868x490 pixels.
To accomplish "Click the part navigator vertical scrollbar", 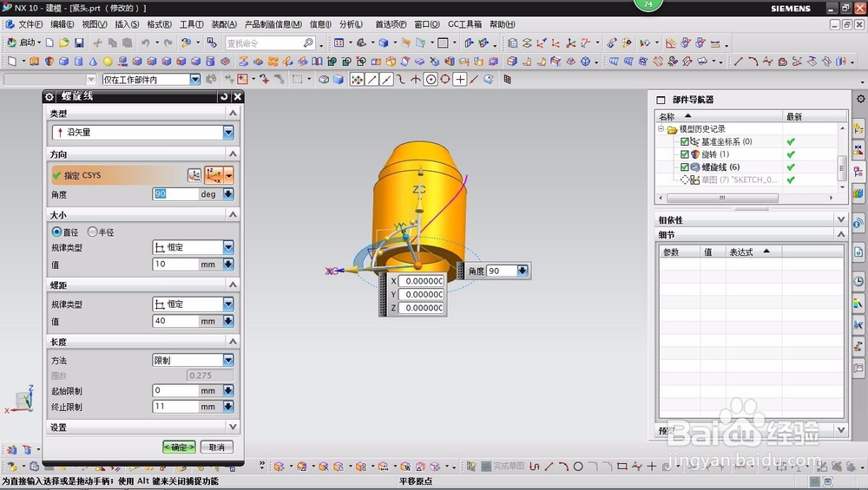I will (x=842, y=167).
